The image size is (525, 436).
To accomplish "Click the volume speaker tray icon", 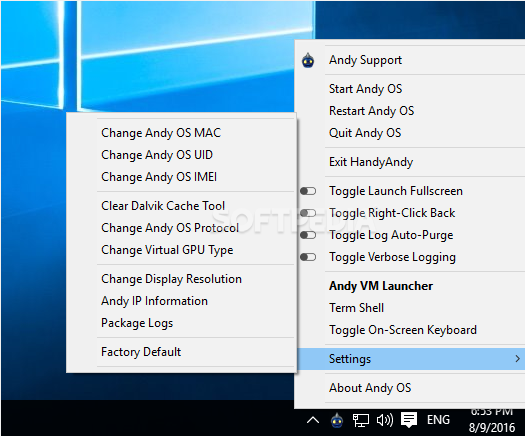I will click(x=385, y=420).
